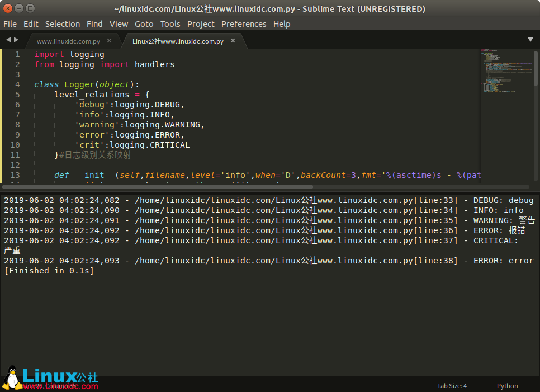Click line number 13 in gutter

tap(15, 176)
